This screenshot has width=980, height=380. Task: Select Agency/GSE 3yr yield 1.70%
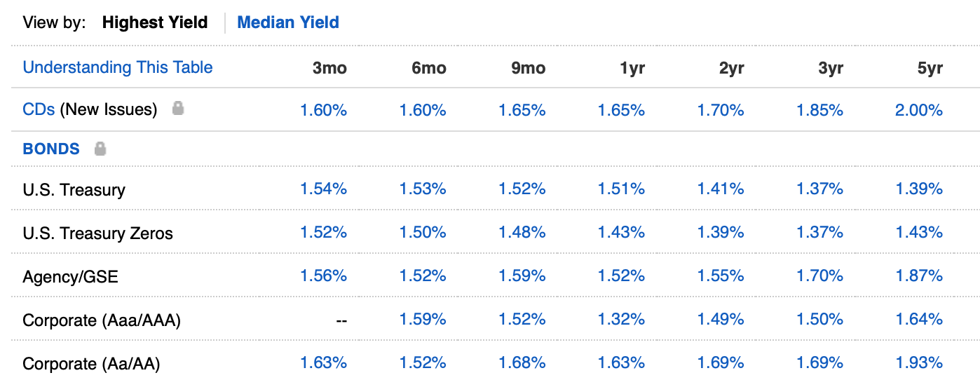pos(820,276)
